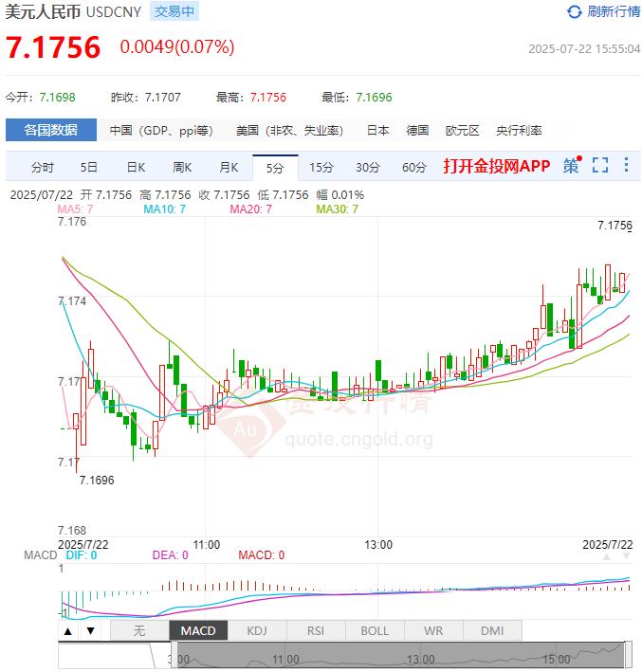642x672 pixels.
Task: Click the small grey up arrow near MACD panel
Action: pos(606,557)
